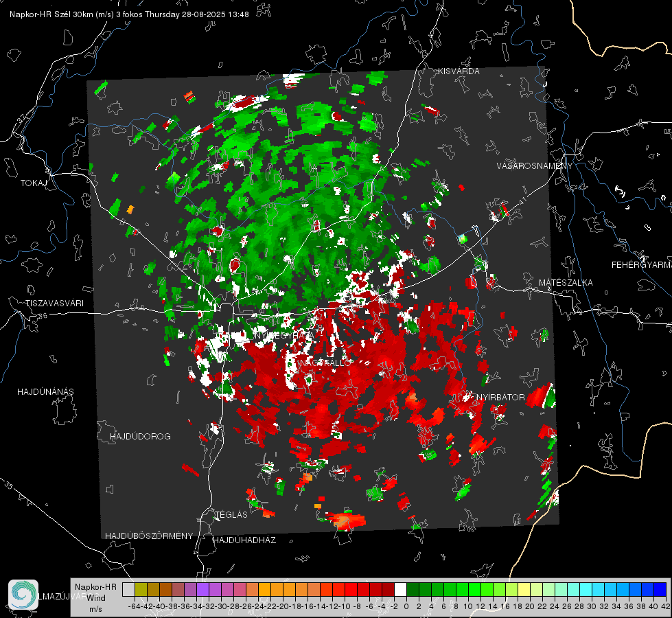Pick the dark red legend swatch between -4 and -2
The width and height of the screenshot is (672, 618).
[x=388, y=590]
